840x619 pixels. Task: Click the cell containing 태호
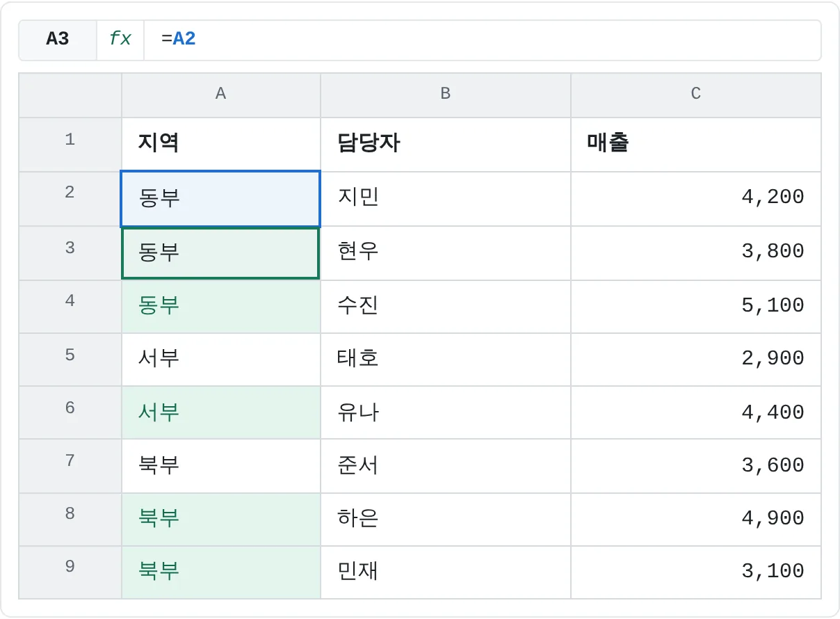pos(446,360)
